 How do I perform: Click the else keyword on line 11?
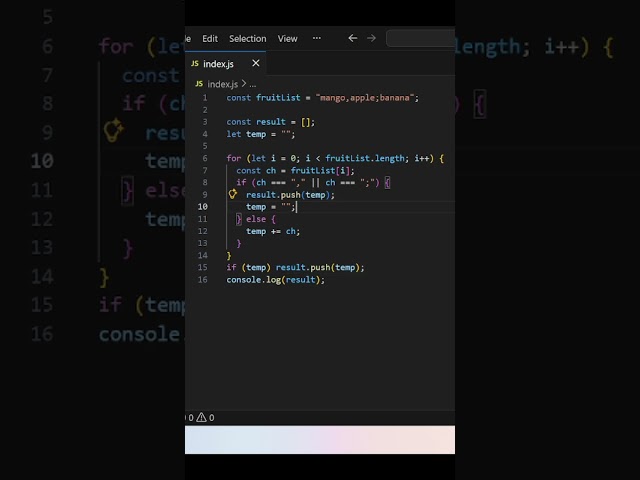point(256,219)
